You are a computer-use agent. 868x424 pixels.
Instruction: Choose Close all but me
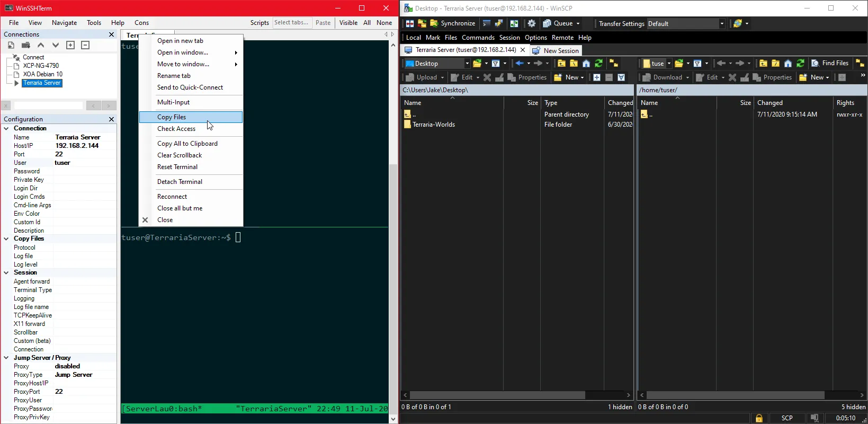tap(191, 208)
